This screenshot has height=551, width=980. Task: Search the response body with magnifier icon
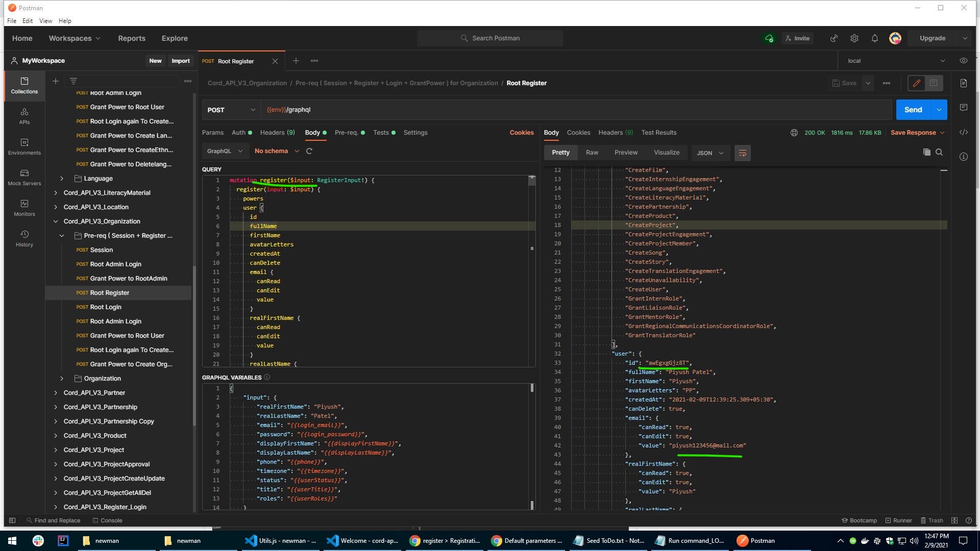pyautogui.click(x=939, y=152)
